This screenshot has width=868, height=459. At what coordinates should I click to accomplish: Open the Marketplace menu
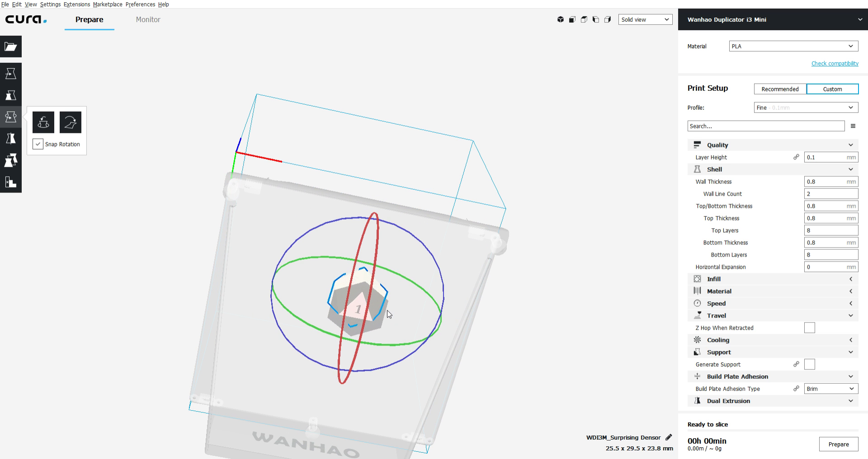108,4
